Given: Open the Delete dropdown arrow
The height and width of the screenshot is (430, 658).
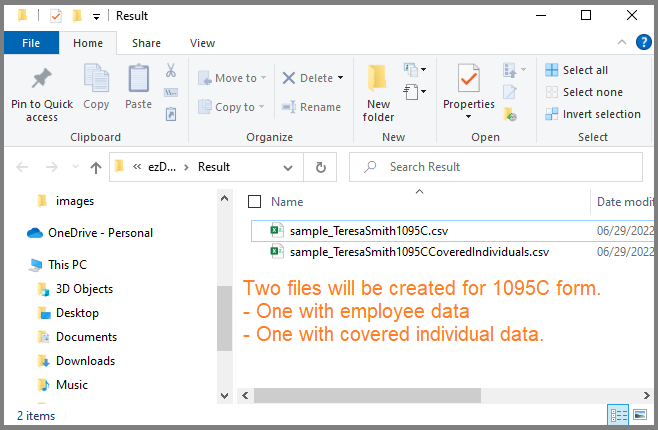Looking at the screenshot, I should pyautogui.click(x=340, y=78).
